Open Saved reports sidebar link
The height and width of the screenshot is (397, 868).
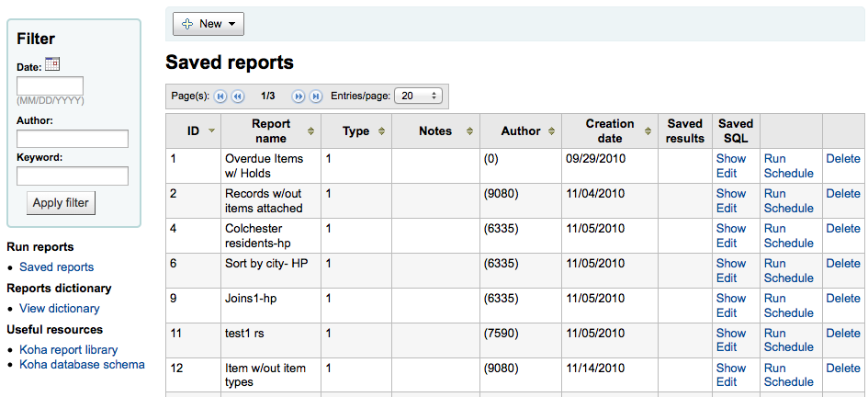(x=56, y=267)
